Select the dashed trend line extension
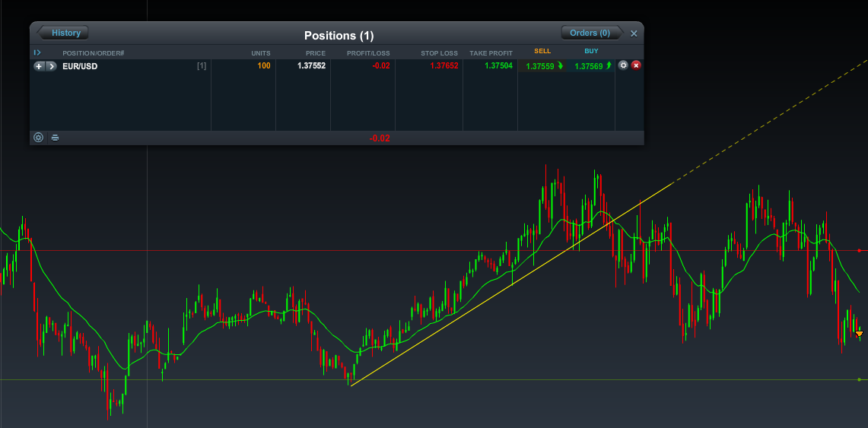The image size is (868, 428). tap(769, 120)
